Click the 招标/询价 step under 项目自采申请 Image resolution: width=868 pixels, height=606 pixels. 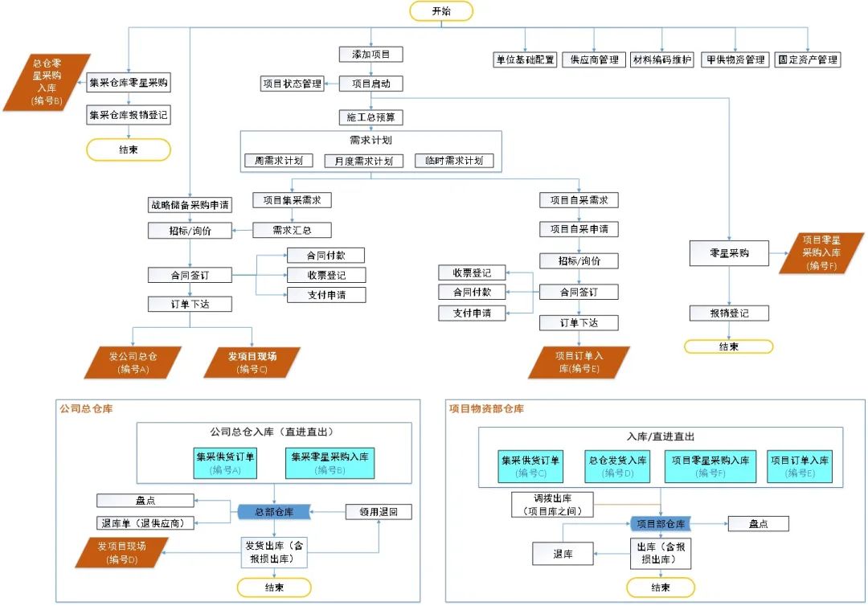click(579, 260)
